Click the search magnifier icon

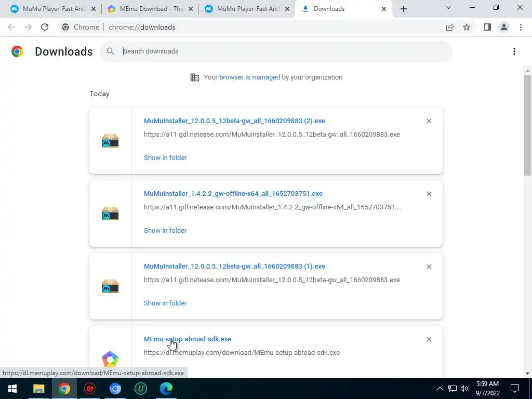(x=110, y=51)
